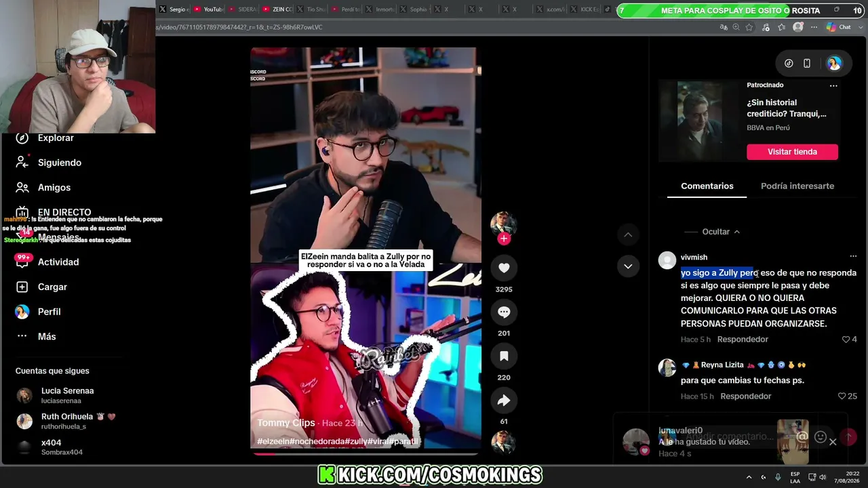Click the Cargar upload icon
Screen dimensions: 868x488
point(22,287)
